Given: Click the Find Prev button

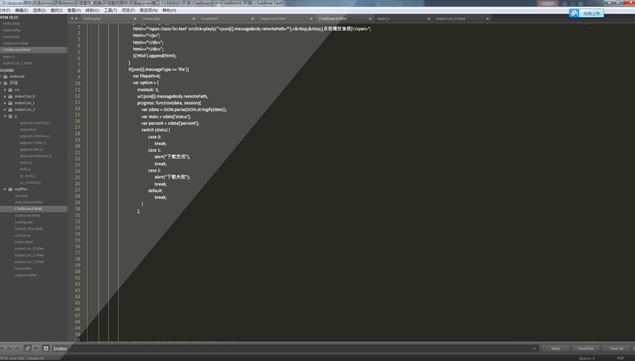Looking at the screenshot, I should coord(586,348).
